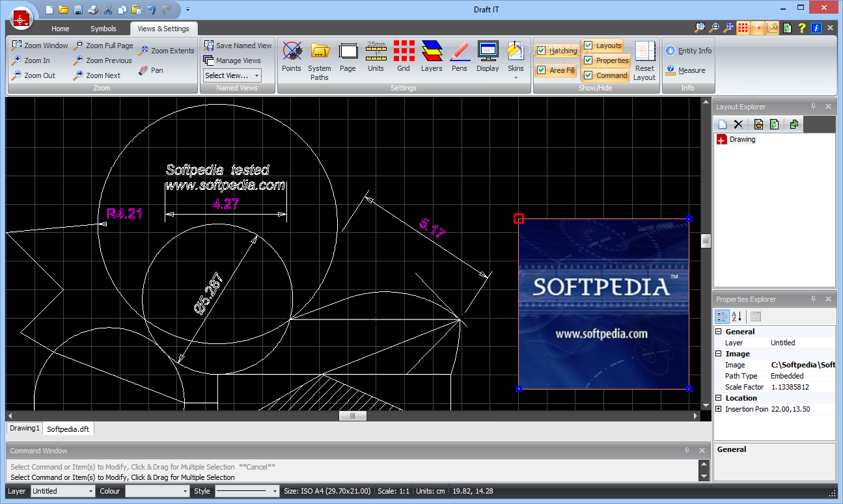Click Zoom Full Page button
Viewport: 843px width, 504px height.
[x=103, y=46]
